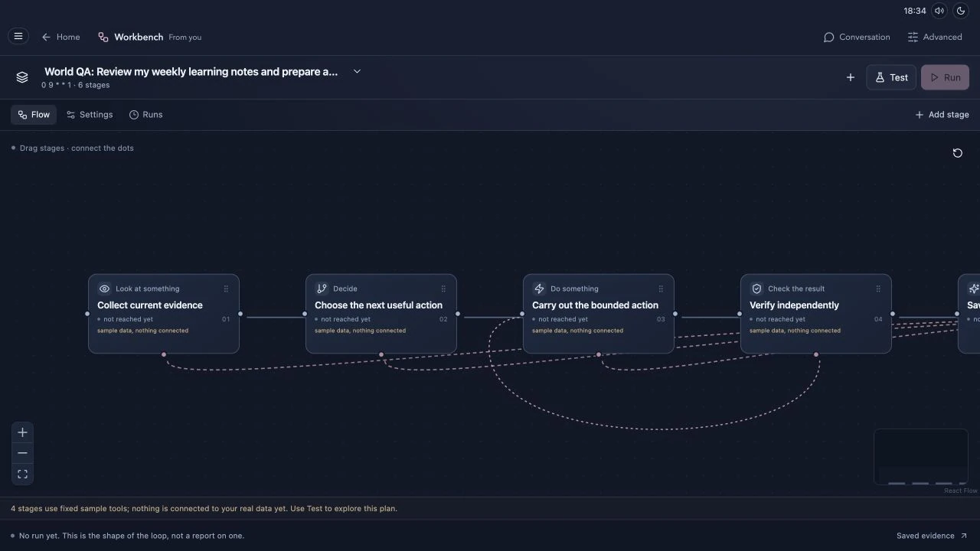
Task: Select the Verify independently stage title
Action: click(x=794, y=305)
